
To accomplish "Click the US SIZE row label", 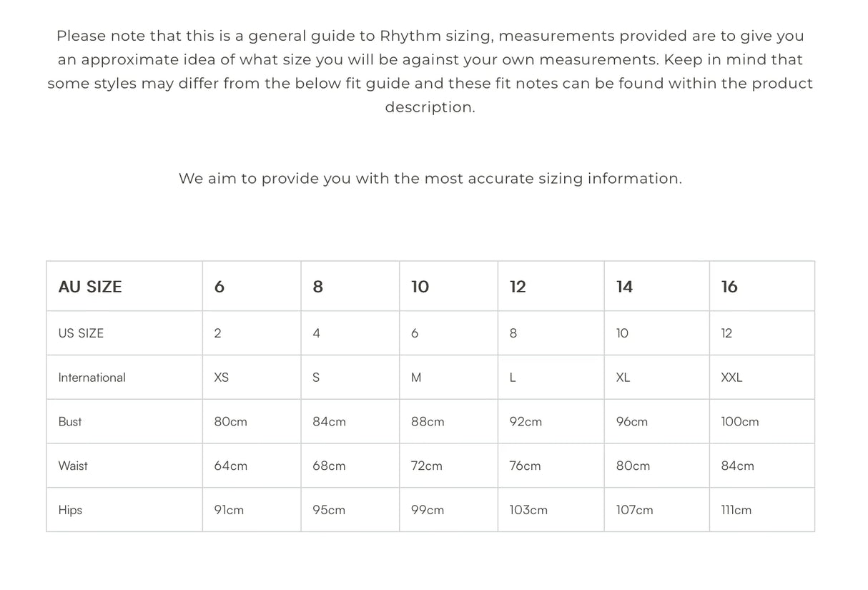I will pyautogui.click(x=81, y=333).
